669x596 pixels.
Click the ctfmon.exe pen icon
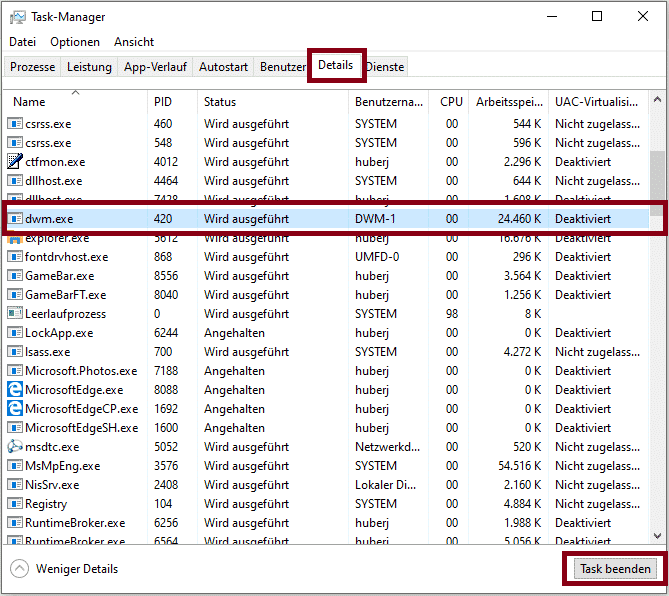pyautogui.click(x=15, y=161)
